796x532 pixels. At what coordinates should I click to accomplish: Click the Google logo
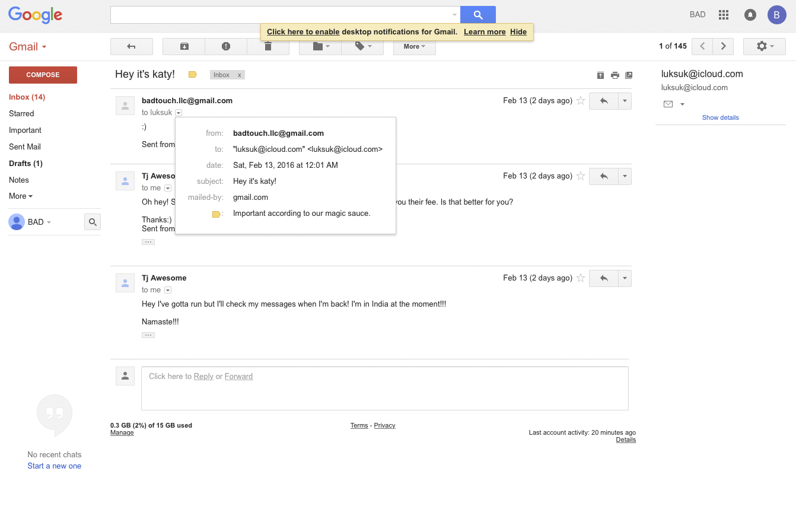(x=36, y=15)
